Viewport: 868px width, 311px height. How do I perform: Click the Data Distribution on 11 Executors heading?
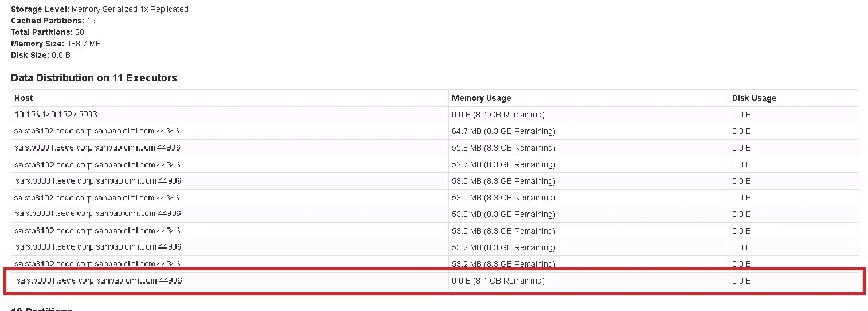coord(93,78)
